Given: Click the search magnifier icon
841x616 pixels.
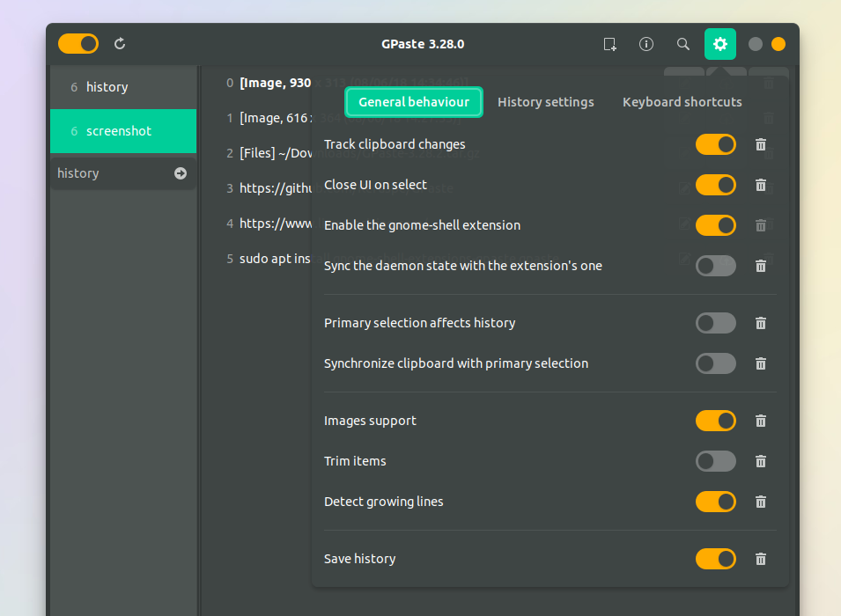Looking at the screenshot, I should point(682,43).
